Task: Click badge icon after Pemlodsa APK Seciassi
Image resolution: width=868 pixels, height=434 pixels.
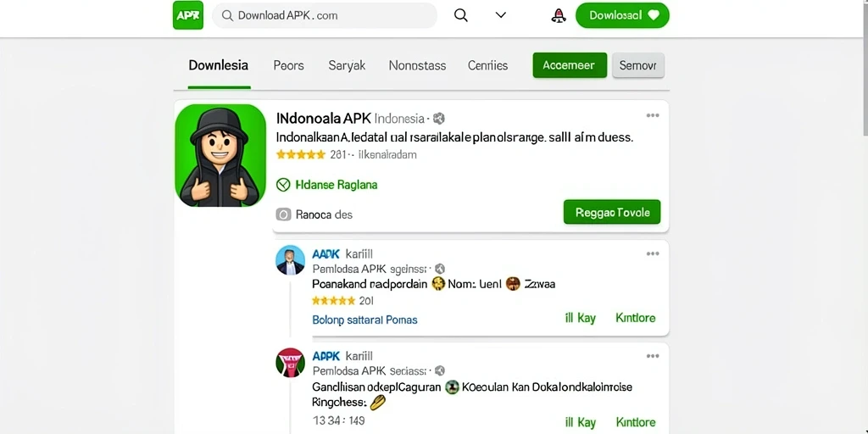Action: tap(440, 371)
